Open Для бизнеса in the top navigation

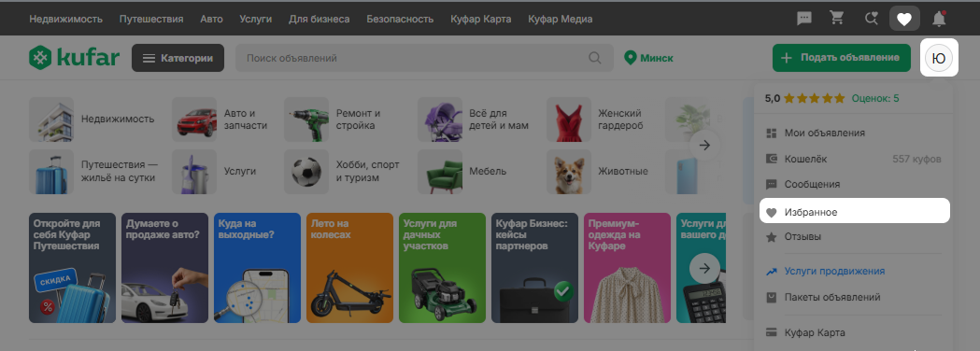click(320, 19)
